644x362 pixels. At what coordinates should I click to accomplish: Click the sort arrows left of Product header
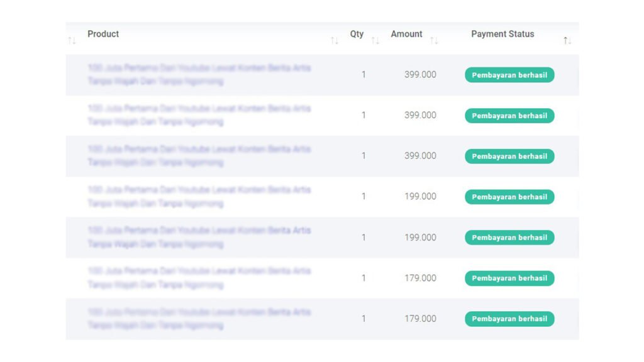(72, 41)
